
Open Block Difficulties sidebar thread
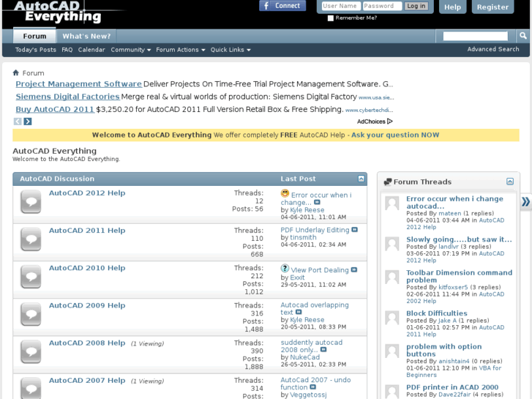[x=437, y=313]
